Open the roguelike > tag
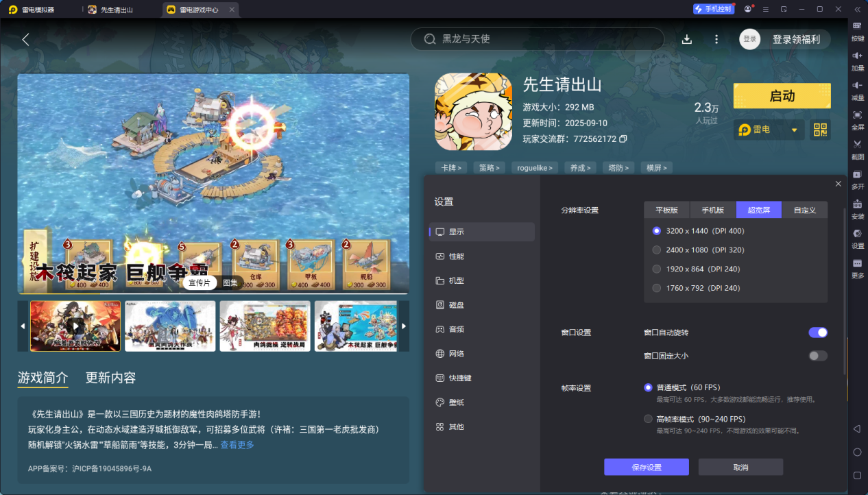Viewport: 868px width, 495px height. coord(534,167)
